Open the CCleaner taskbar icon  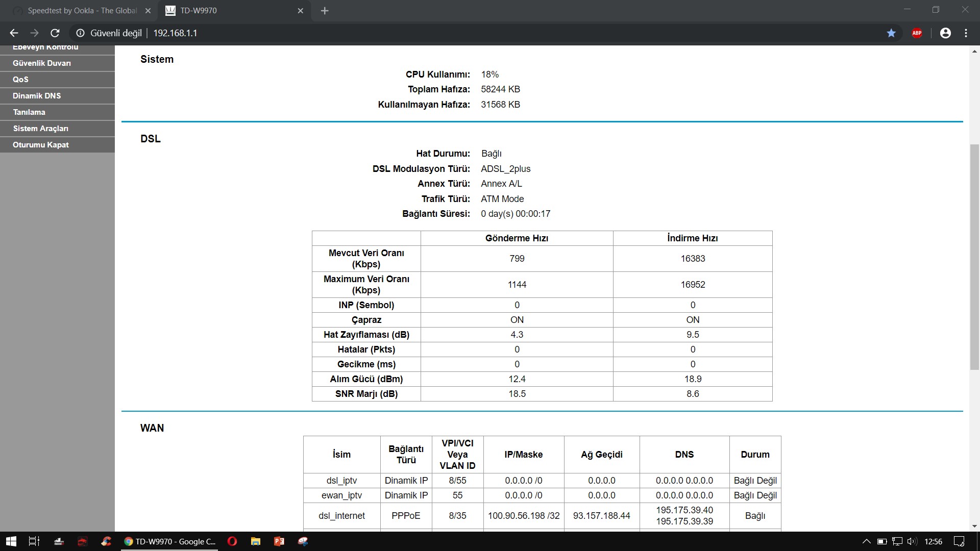(x=106, y=541)
